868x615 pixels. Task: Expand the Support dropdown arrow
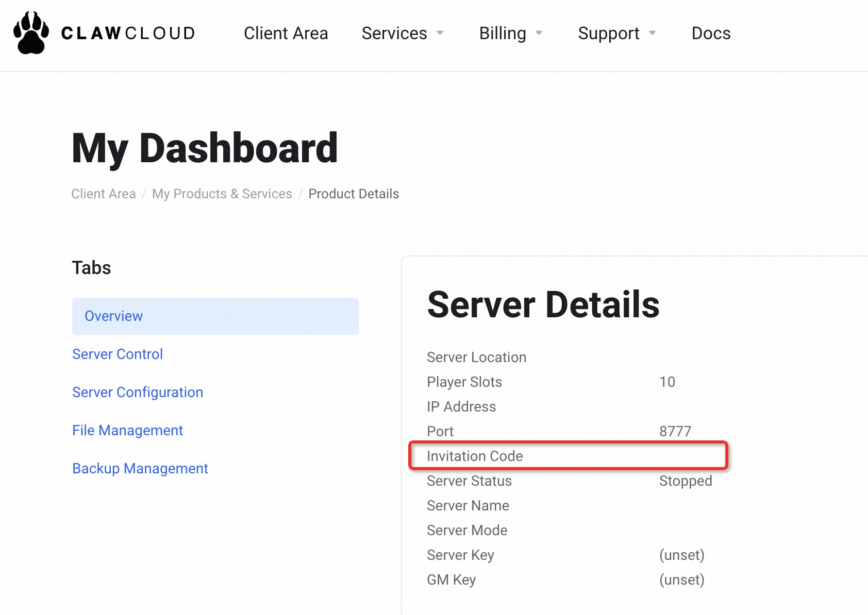(x=652, y=33)
